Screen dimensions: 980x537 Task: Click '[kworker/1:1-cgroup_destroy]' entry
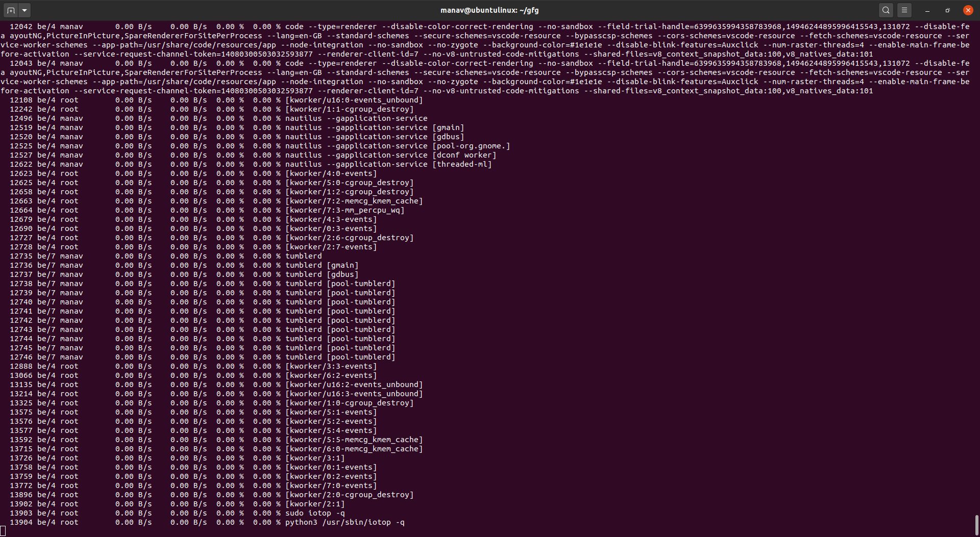350,109
